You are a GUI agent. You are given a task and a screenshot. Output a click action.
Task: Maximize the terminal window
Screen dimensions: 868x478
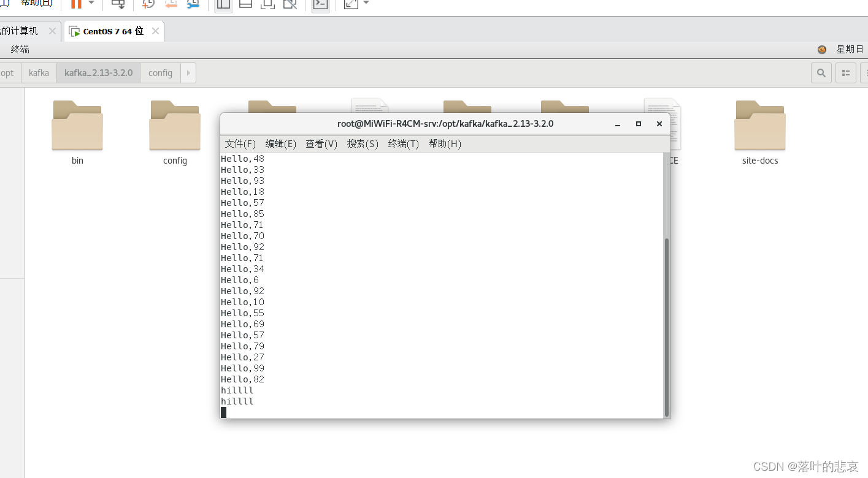pos(639,124)
